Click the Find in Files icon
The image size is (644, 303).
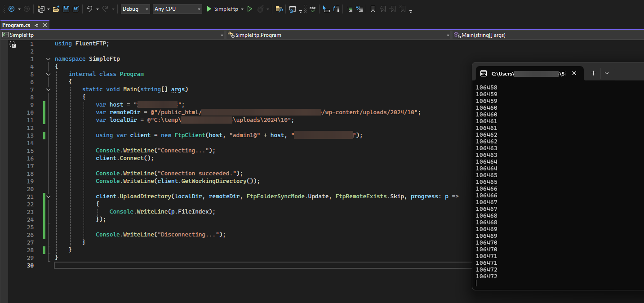[279, 9]
